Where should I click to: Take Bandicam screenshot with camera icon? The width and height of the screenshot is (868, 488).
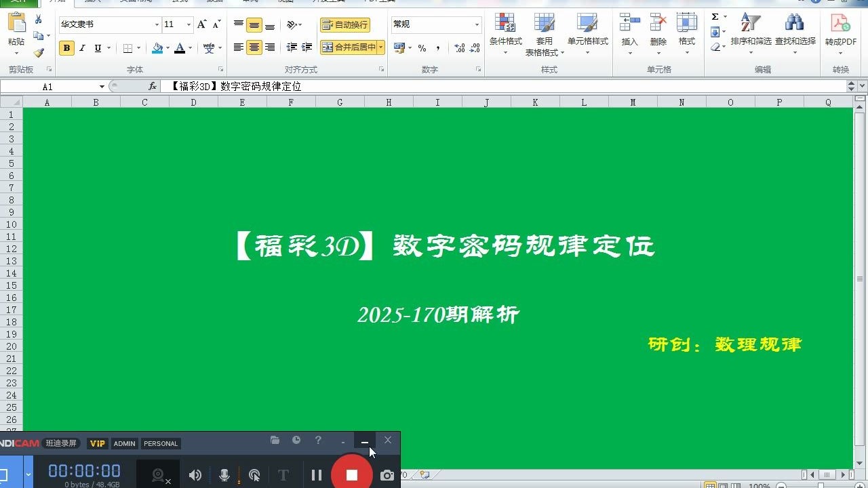[x=387, y=475]
